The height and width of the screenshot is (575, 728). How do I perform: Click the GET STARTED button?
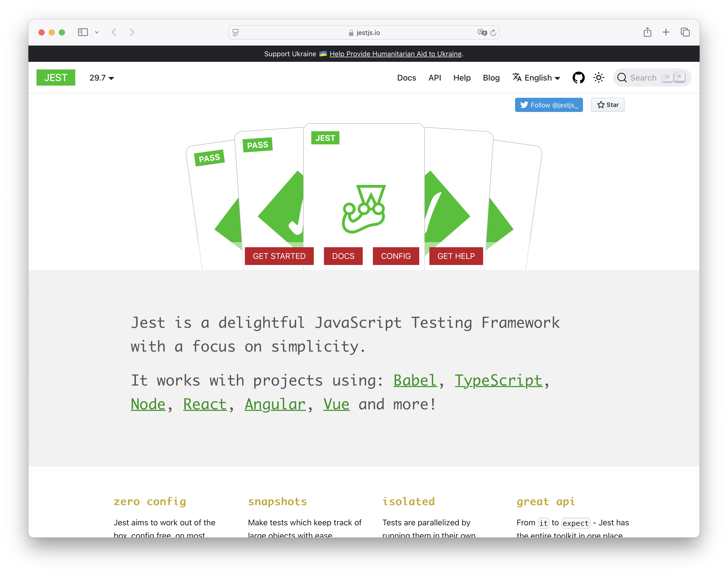[x=279, y=256]
